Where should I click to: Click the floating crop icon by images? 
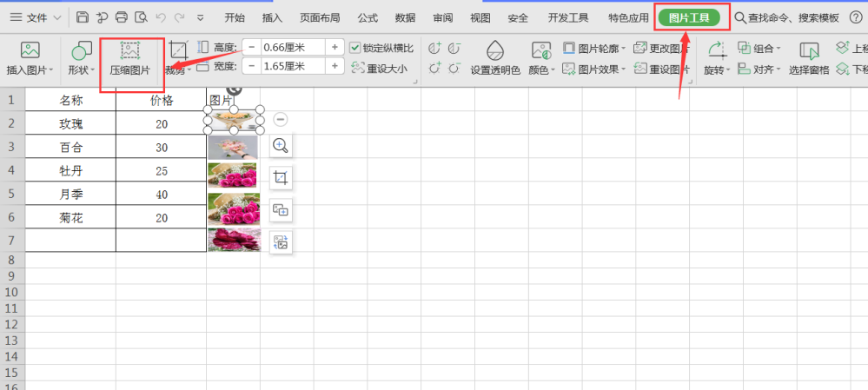282,178
